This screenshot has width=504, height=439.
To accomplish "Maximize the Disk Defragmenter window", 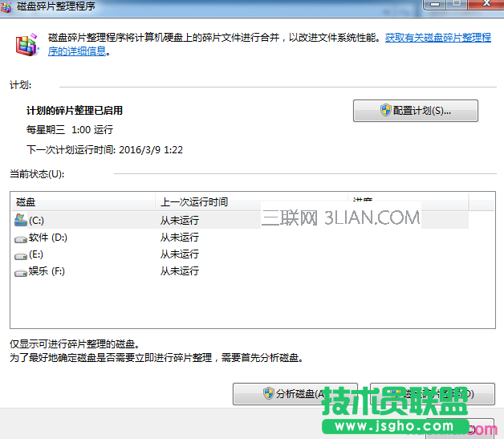I will coord(456,5).
